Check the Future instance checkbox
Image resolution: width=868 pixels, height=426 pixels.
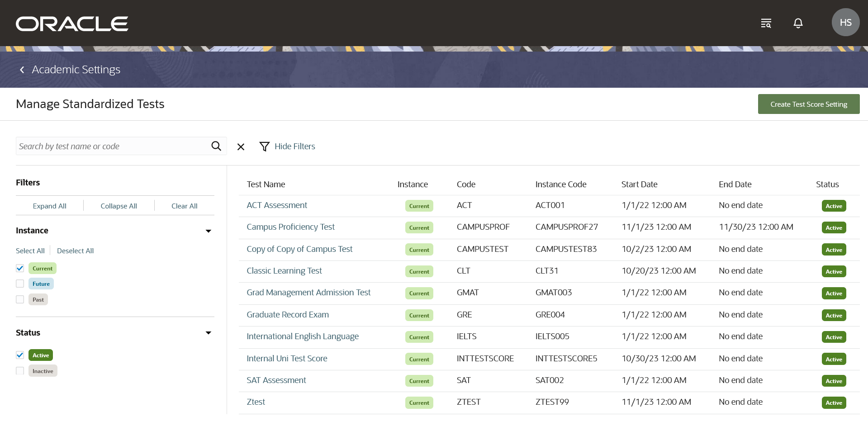pos(20,284)
